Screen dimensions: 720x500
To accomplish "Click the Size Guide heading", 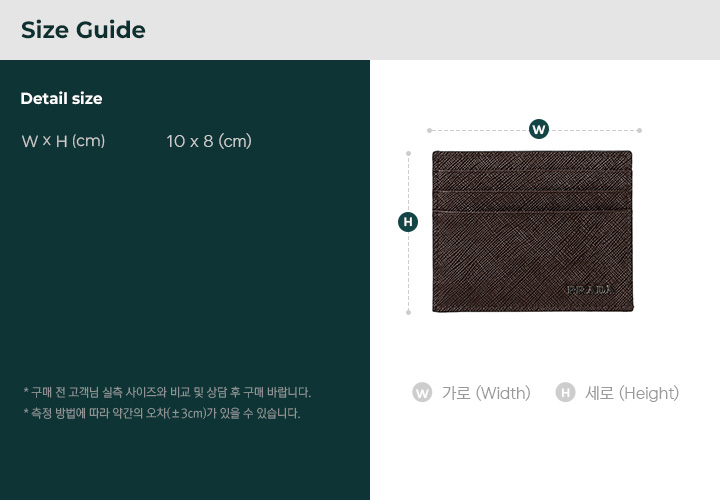I will (83, 30).
